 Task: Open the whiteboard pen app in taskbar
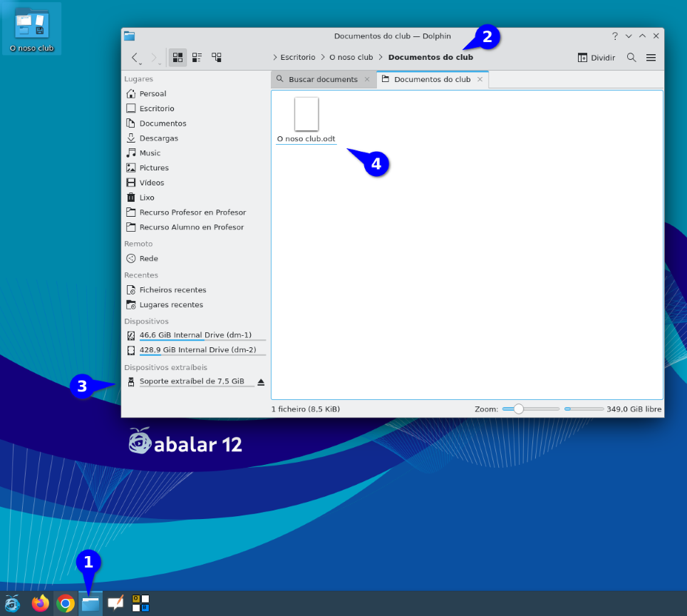click(x=115, y=604)
